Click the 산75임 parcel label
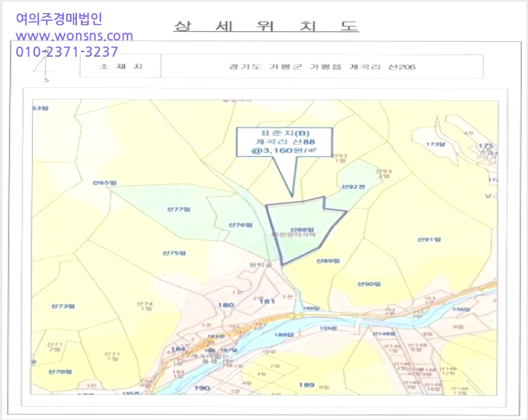This screenshot has width=528, height=420. click(x=174, y=253)
